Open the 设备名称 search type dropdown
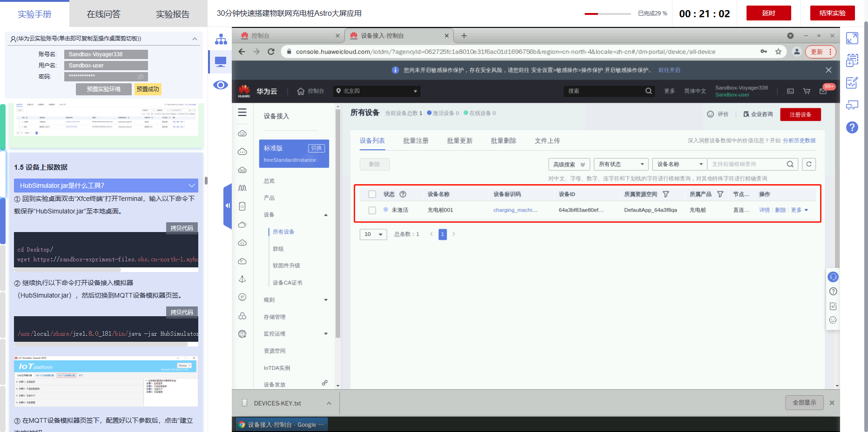The width and height of the screenshot is (868, 432). [680, 164]
